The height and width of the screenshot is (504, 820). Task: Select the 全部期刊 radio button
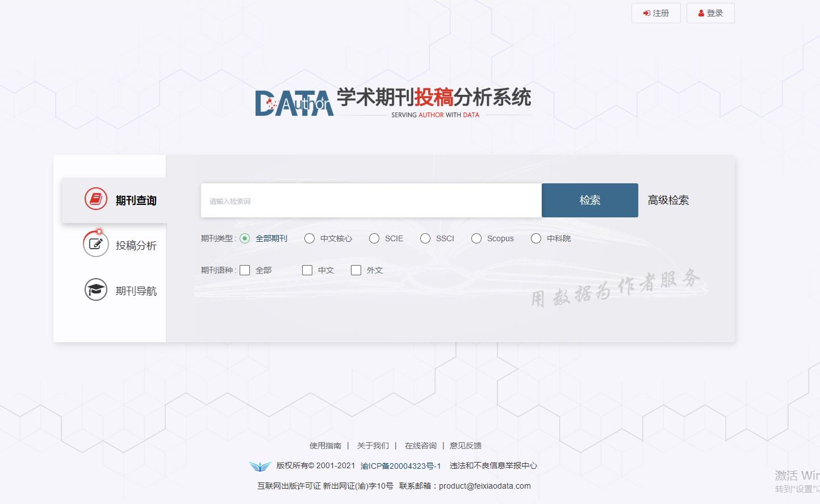(x=245, y=238)
